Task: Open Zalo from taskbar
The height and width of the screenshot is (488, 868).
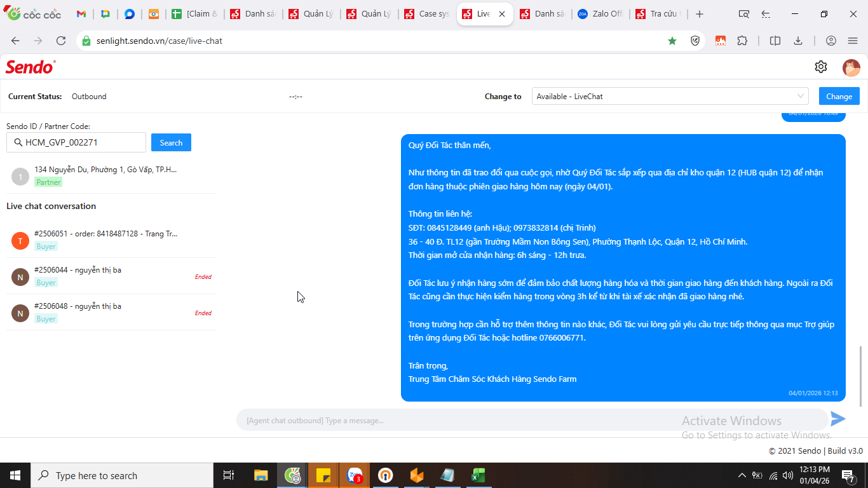Action: pos(355,475)
